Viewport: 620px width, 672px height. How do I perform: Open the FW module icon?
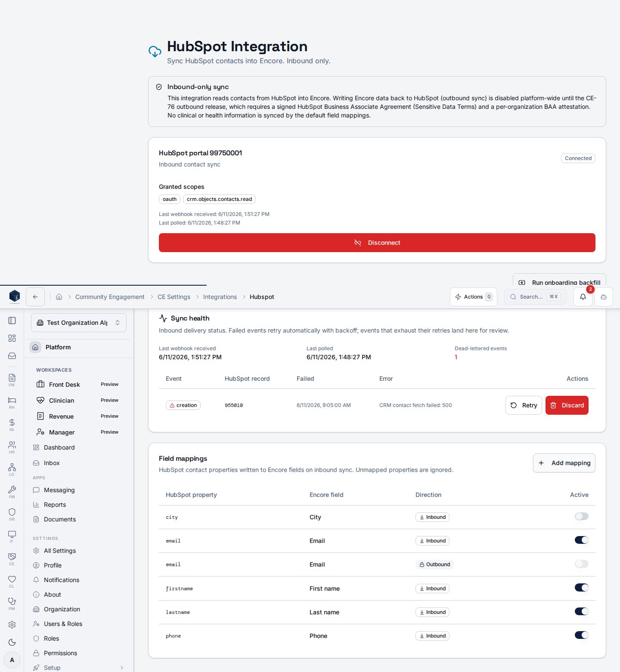(x=12, y=379)
